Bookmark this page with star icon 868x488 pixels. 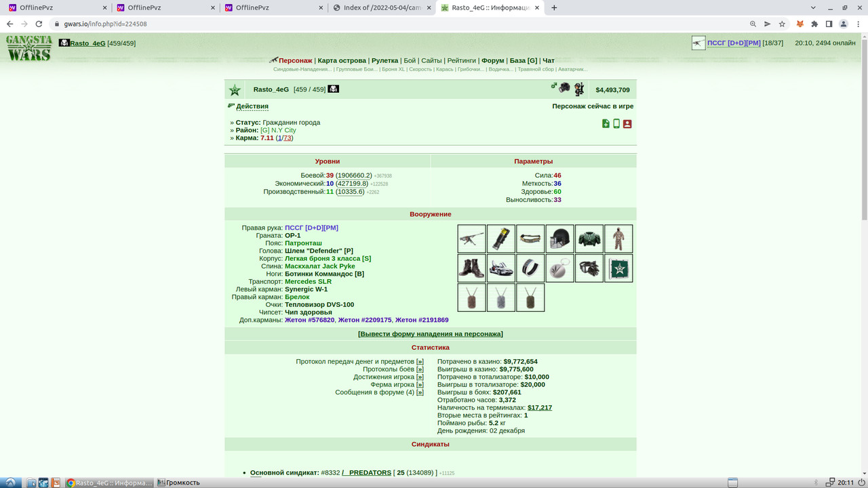[782, 24]
